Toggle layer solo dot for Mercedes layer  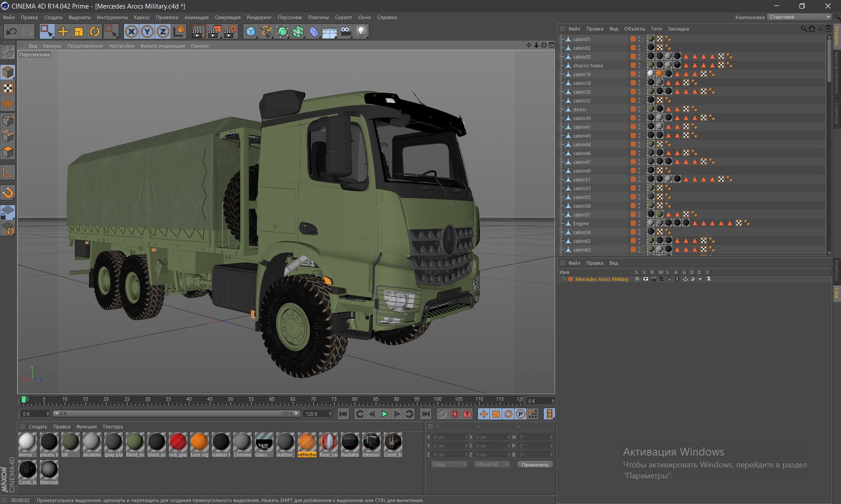637,279
